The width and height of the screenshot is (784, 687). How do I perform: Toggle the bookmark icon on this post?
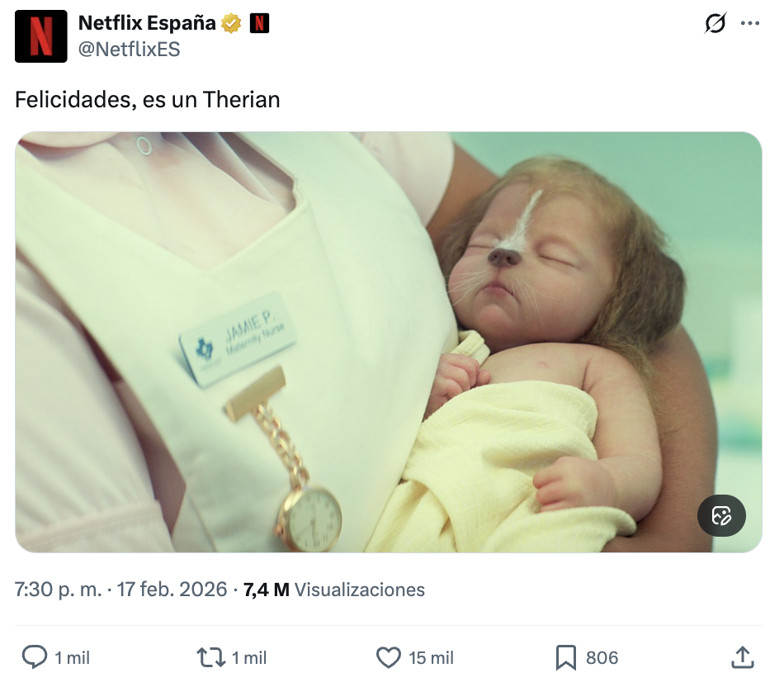(565, 657)
